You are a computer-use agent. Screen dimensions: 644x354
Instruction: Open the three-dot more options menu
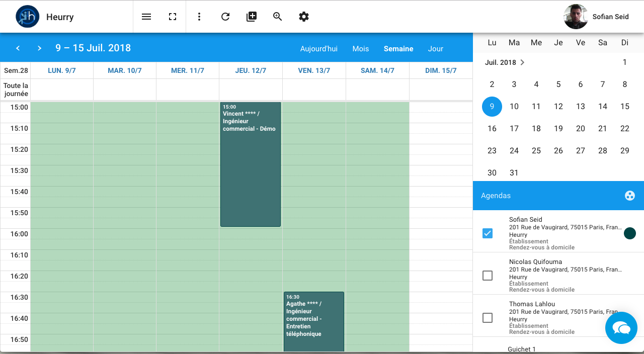(x=199, y=17)
